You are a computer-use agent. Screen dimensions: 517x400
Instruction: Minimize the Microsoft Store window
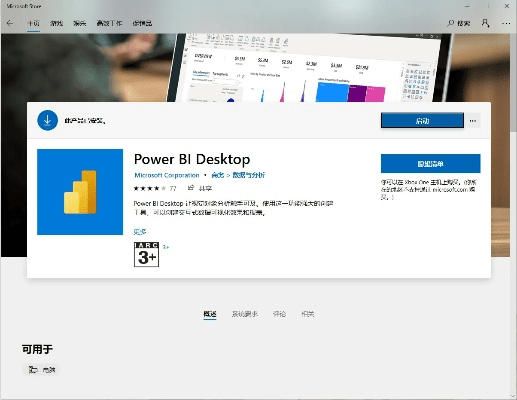pyautogui.click(x=467, y=6)
